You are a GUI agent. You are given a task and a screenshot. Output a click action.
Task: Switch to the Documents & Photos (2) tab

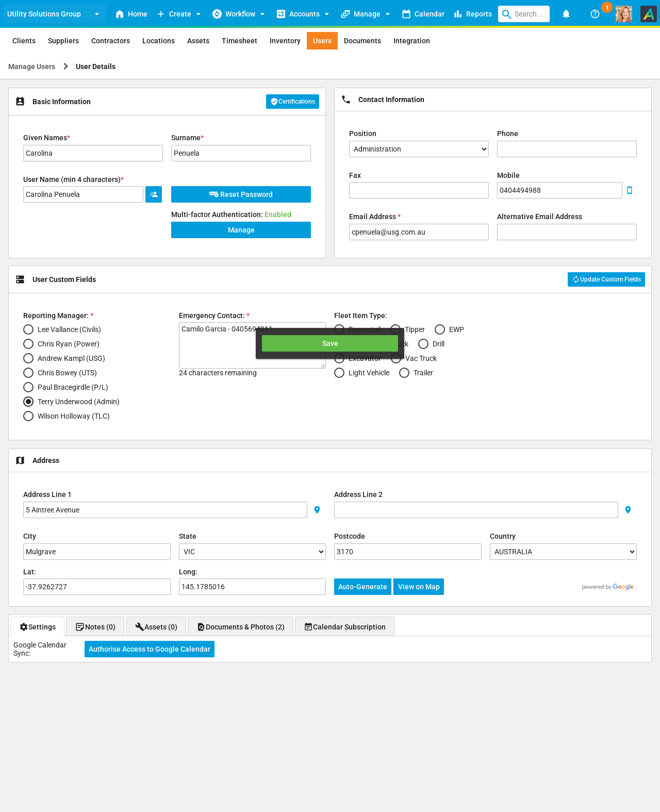pyautogui.click(x=240, y=627)
